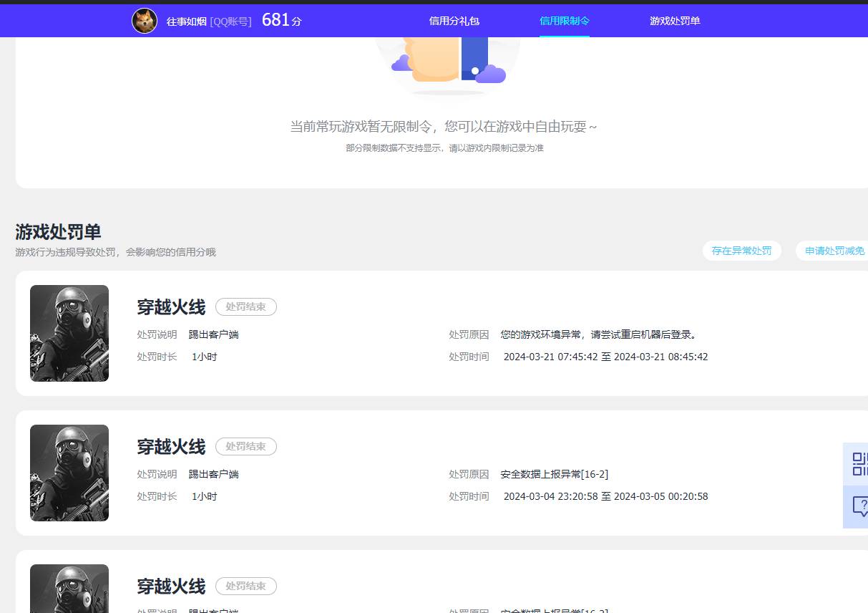
Task: Click the 游戏处罚单 section heading
Action: click(x=57, y=232)
